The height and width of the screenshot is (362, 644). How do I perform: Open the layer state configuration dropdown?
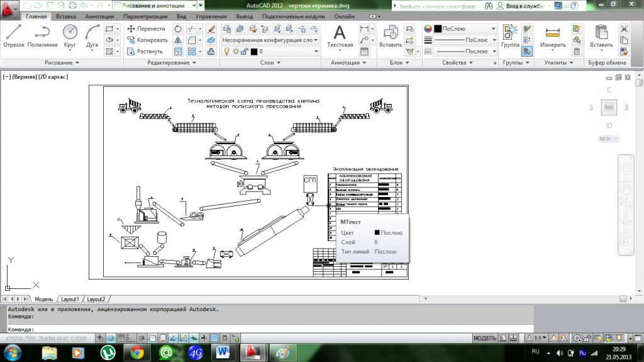270,40
